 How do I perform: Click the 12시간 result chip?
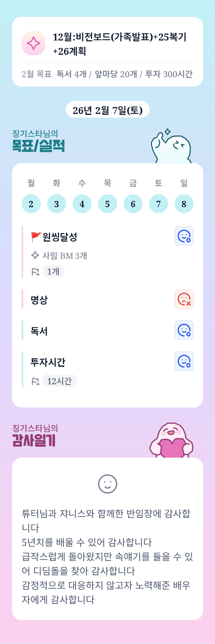(x=59, y=381)
